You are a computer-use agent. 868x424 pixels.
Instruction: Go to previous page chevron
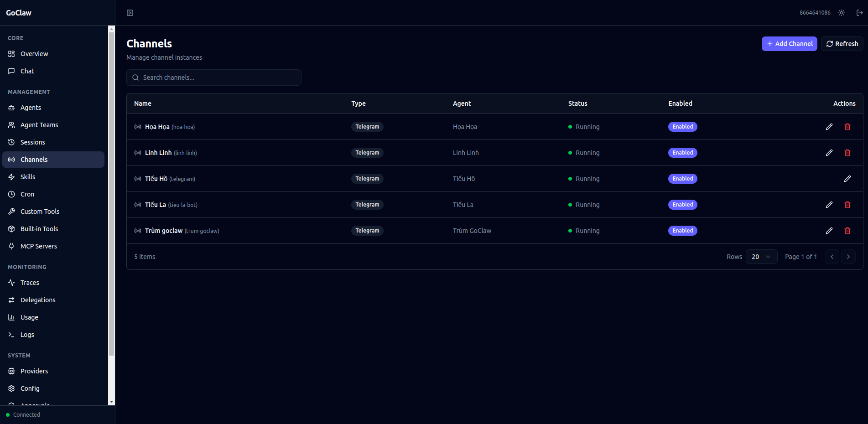(832, 257)
